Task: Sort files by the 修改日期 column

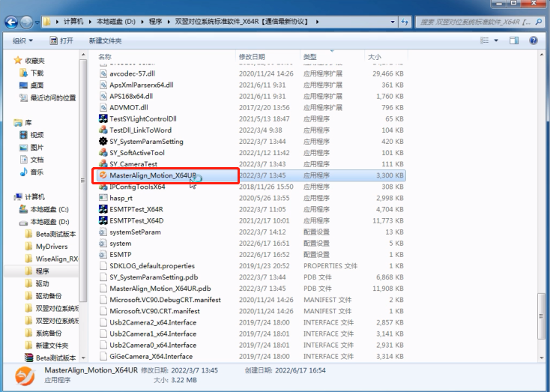Action: coord(252,57)
